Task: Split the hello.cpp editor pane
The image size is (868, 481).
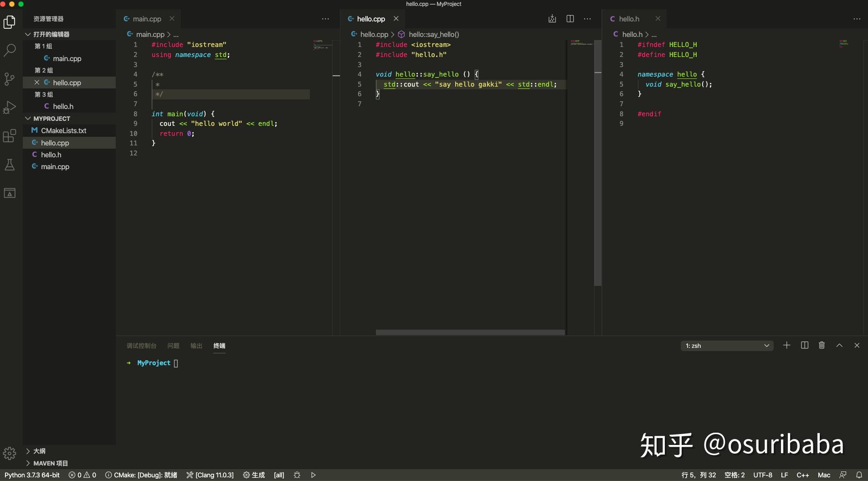Action: coord(570,19)
